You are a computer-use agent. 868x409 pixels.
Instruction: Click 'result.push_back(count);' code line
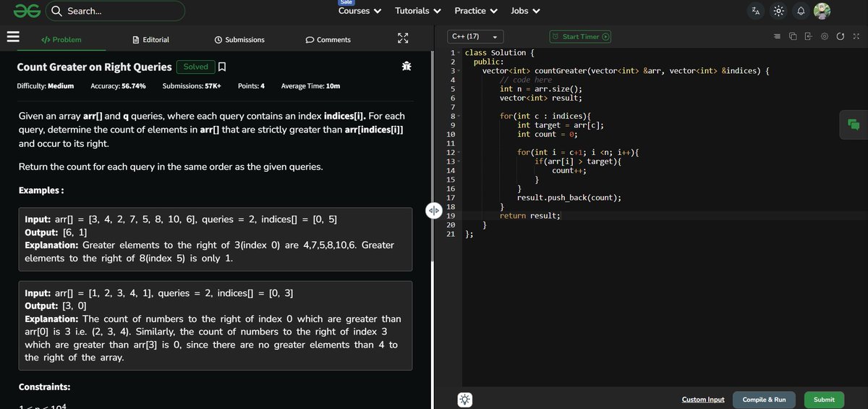(x=569, y=197)
